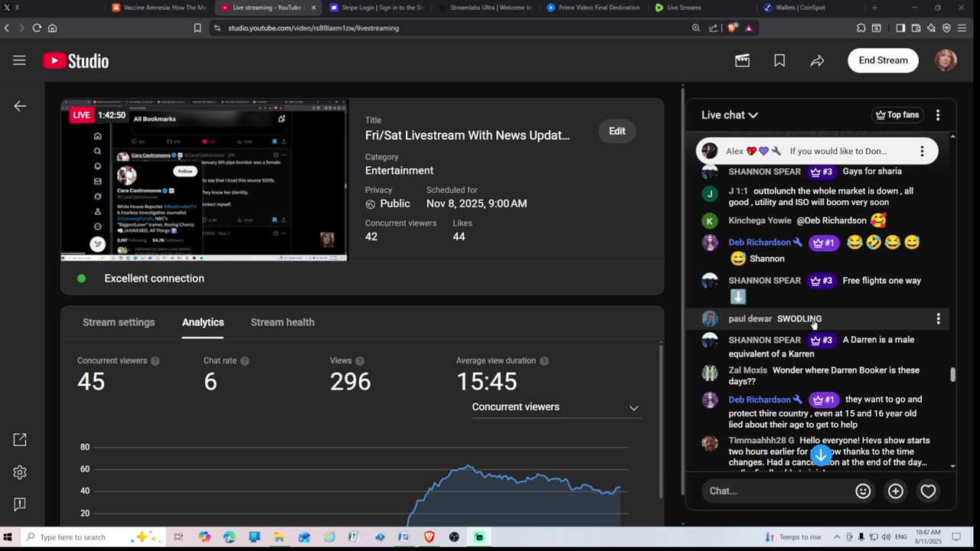This screenshot has width=980, height=551.
Task: Click the send feedback icon in left sidebar
Action: (x=20, y=504)
